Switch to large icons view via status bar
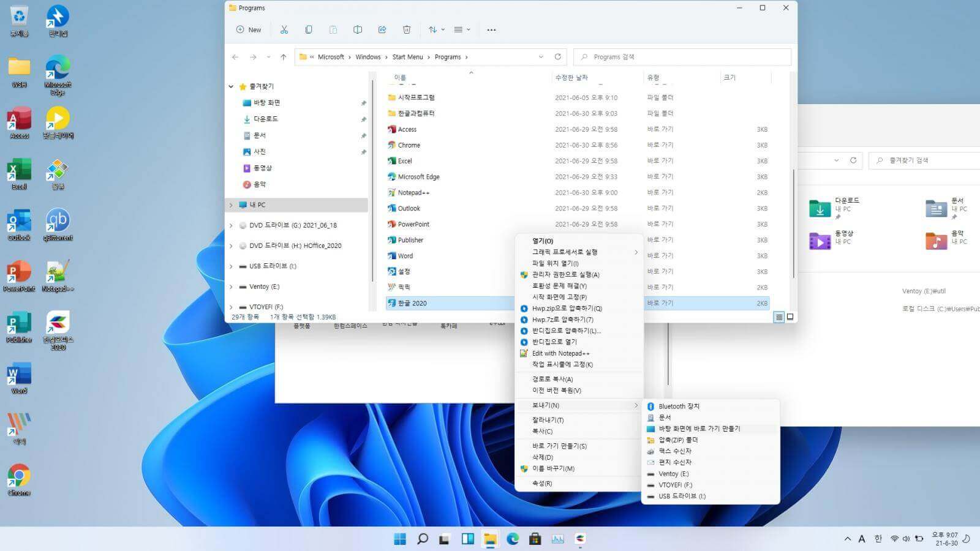 790,317
